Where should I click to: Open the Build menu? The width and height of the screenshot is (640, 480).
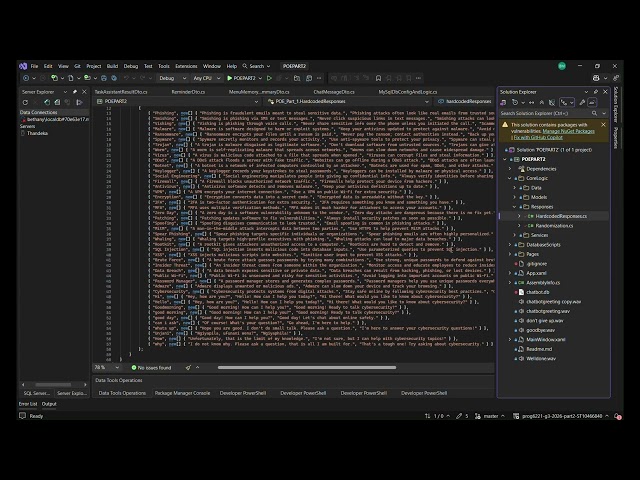[x=112, y=66]
